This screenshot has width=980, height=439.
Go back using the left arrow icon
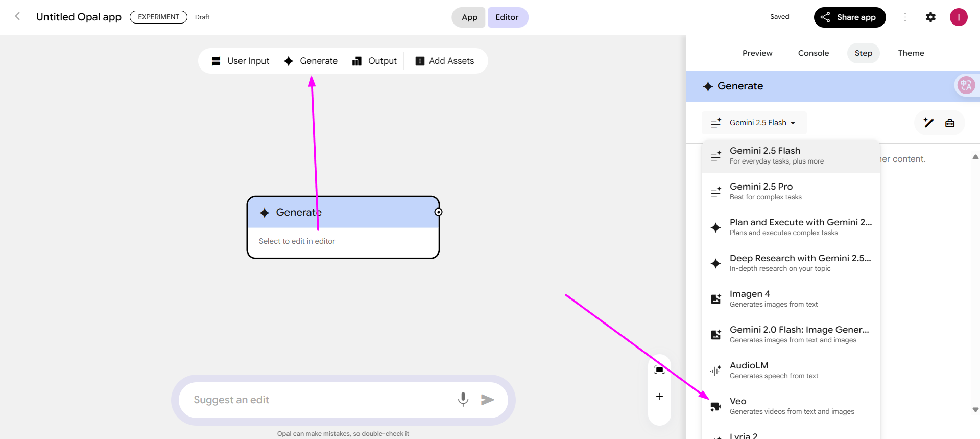[x=19, y=16]
